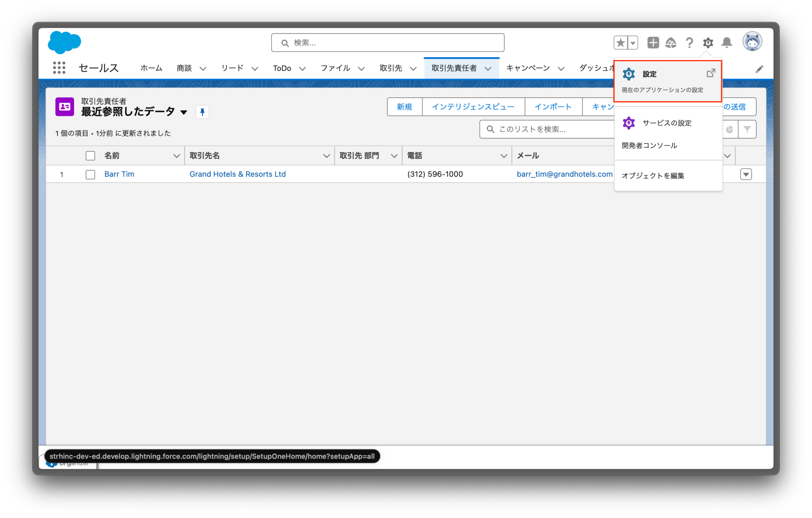Open the App Launcher waffle icon
Screen dimensions: 812x518
pyautogui.click(x=59, y=68)
